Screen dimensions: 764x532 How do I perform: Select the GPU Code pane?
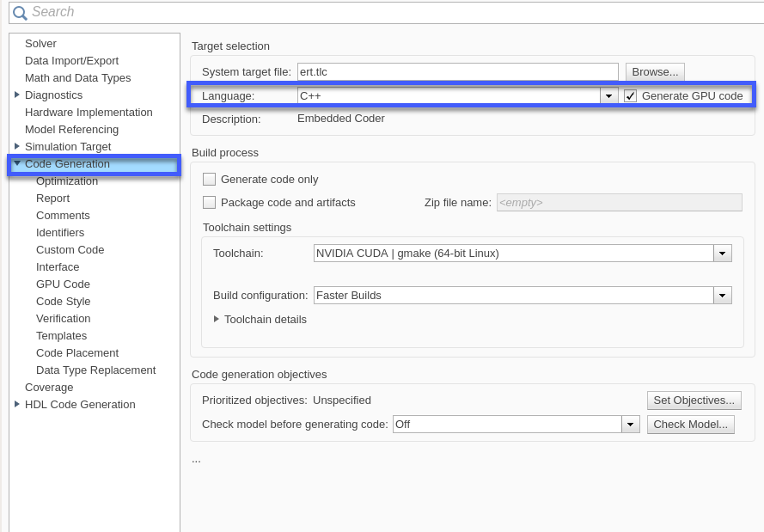[63, 284]
